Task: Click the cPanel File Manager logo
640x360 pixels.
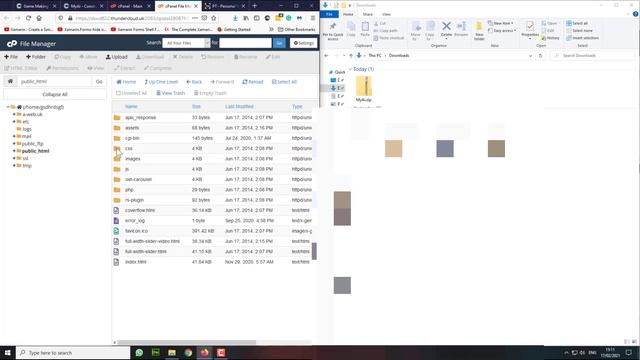Action: click(x=31, y=43)
